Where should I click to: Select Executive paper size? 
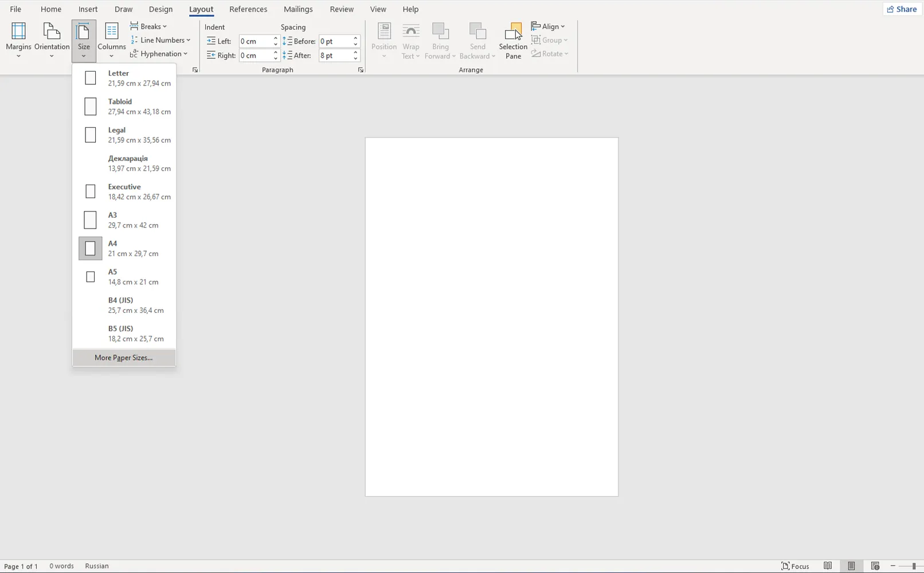point(124,191)
